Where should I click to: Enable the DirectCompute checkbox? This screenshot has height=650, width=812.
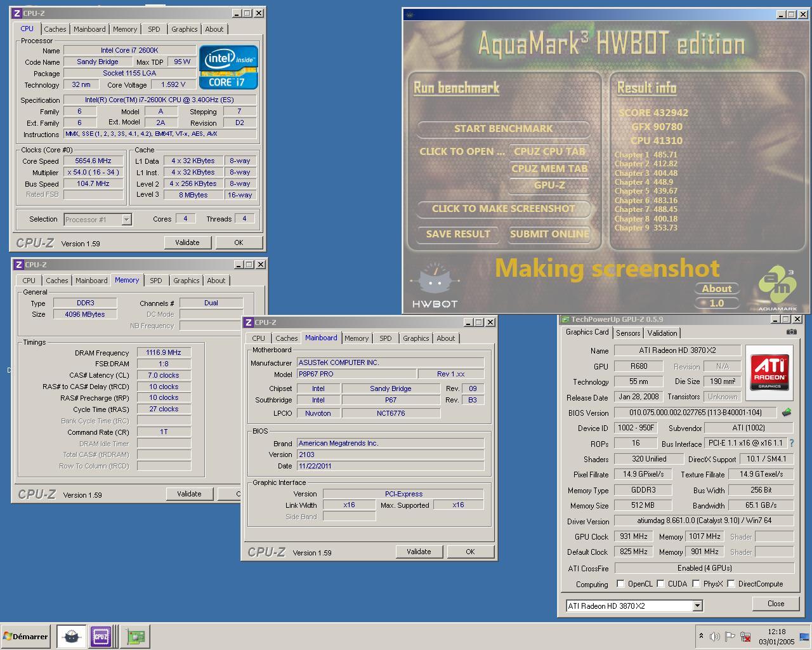(731, 584)
